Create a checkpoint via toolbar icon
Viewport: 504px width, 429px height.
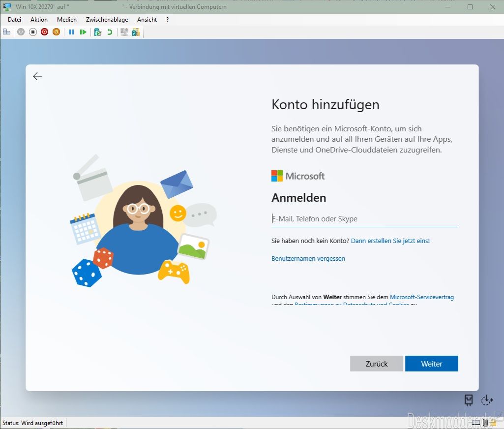[98, 32]
